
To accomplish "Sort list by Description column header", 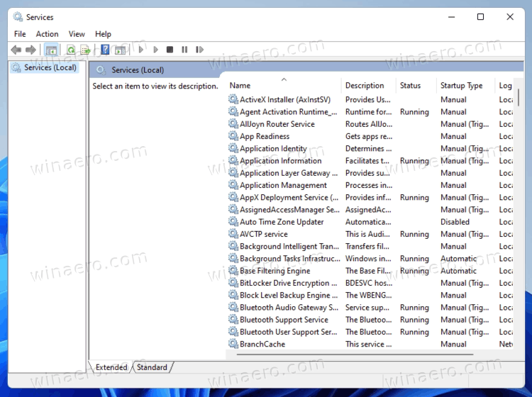I will click(x=368, y=86).
